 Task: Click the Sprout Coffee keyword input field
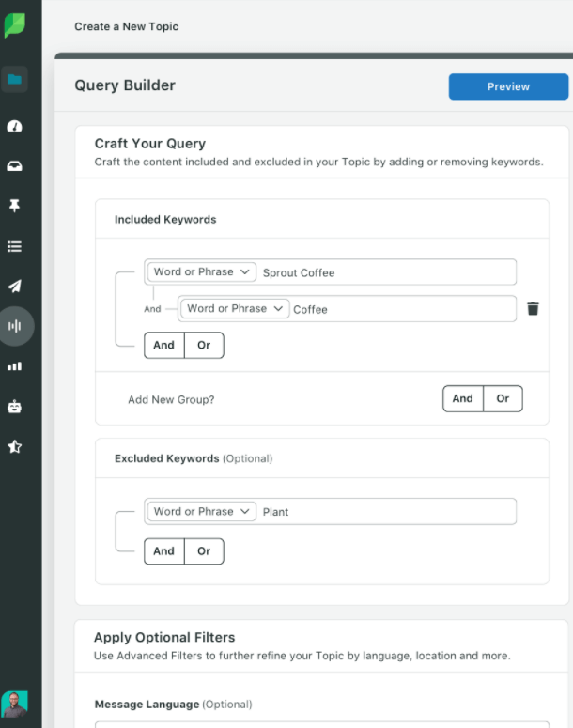pos(385,272)
